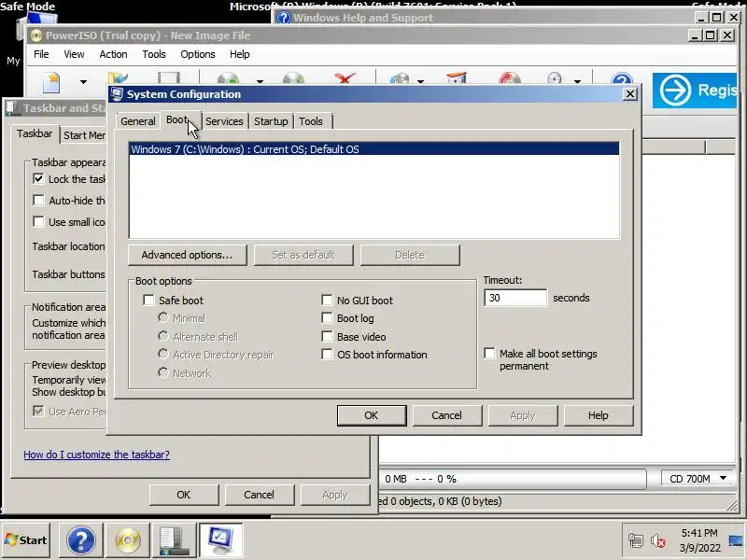The width and height of the screenshot is (747, 560).
Task: Uncheck Lock the taskbar checkbox
Action: click(38, 179)
